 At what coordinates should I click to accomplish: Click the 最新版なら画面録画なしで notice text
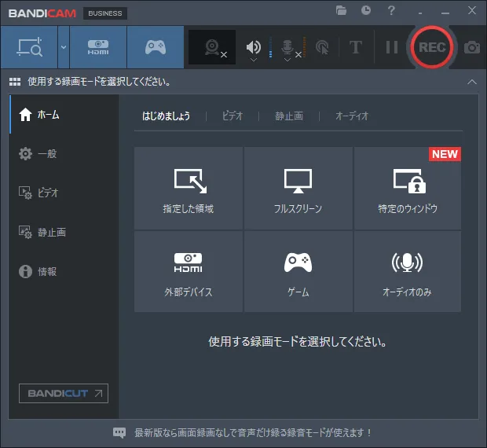point(253,432)
